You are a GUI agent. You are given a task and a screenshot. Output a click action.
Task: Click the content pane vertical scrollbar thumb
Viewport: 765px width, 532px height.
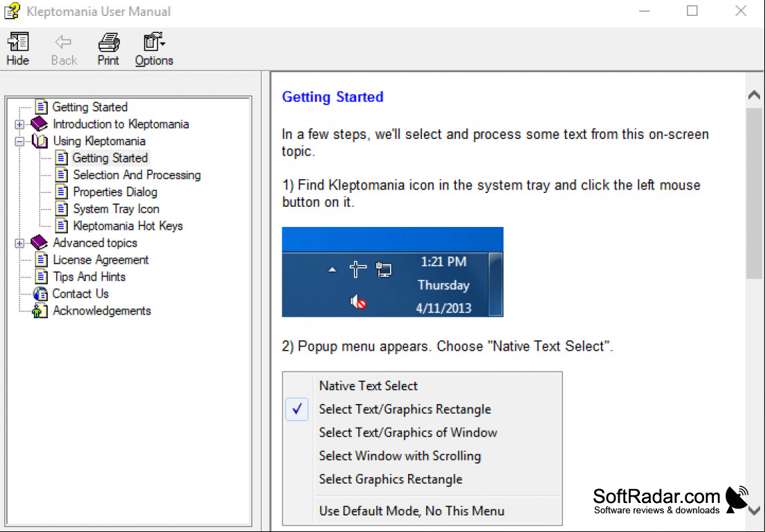[754, 193]
